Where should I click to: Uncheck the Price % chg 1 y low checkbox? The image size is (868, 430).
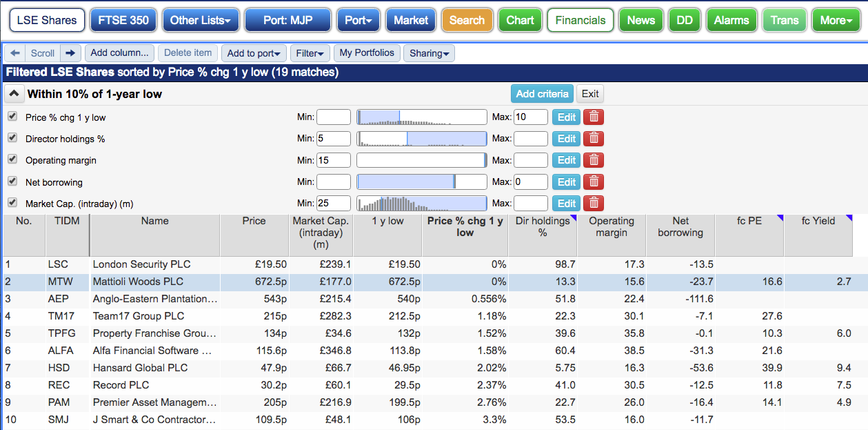pyautogui.click(x=12, y=117)
